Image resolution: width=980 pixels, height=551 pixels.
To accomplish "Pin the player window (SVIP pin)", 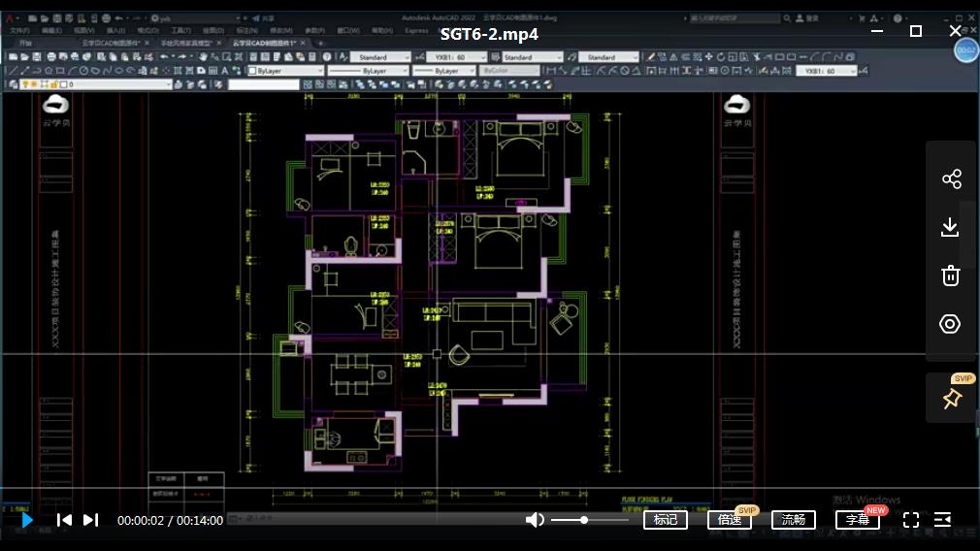I will click(x=952, y=398).
